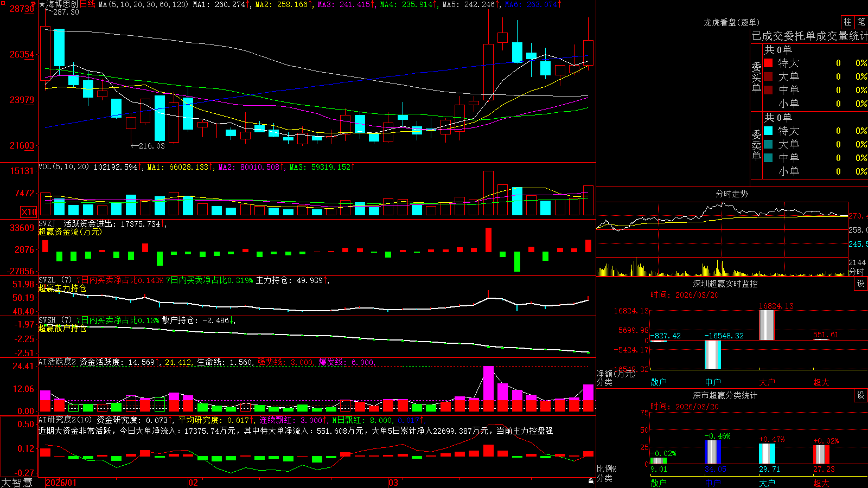
Task: Click the SVZJ 活跃资金进出 indicator label
Action: click(79, 223)
